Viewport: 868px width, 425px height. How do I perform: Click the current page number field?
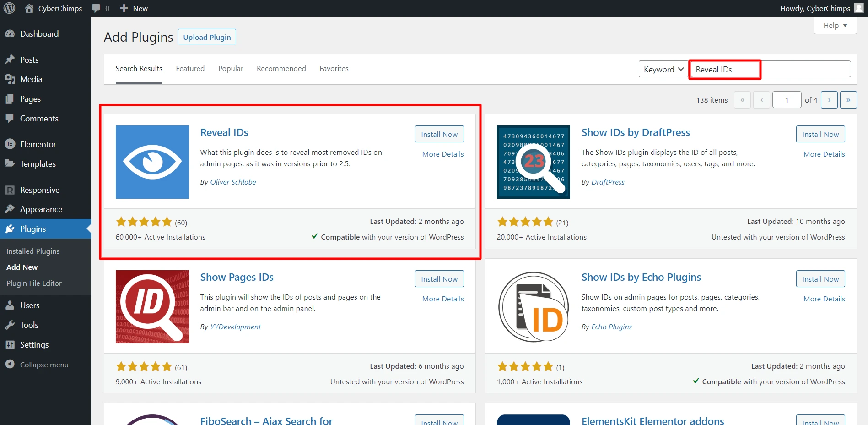(787, 100)
